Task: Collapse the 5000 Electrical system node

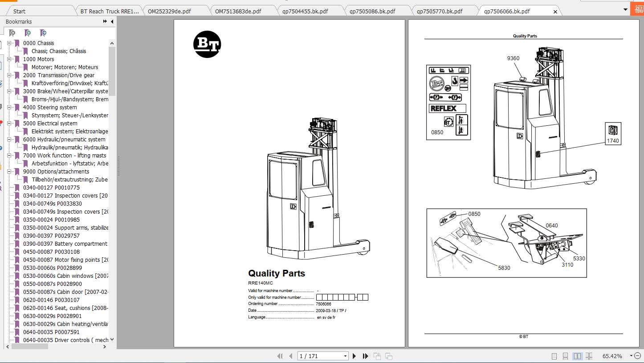Action: click(9, 124)
